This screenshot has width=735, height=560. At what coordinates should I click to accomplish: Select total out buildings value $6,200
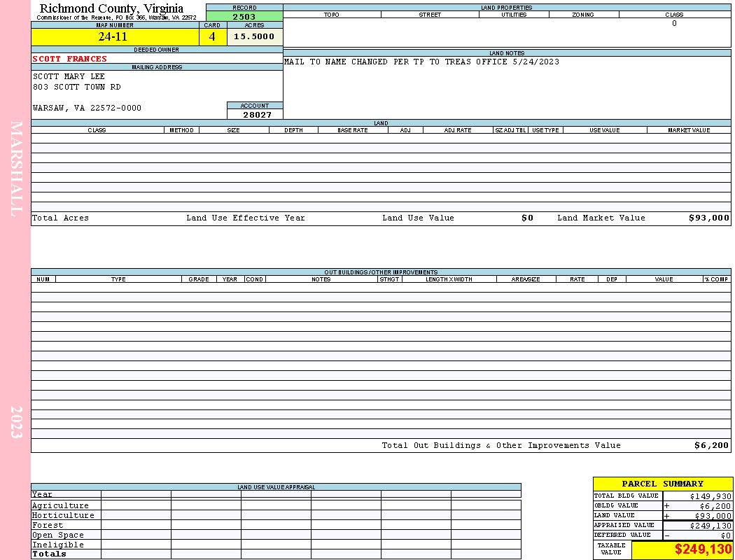tap(711, 446)
